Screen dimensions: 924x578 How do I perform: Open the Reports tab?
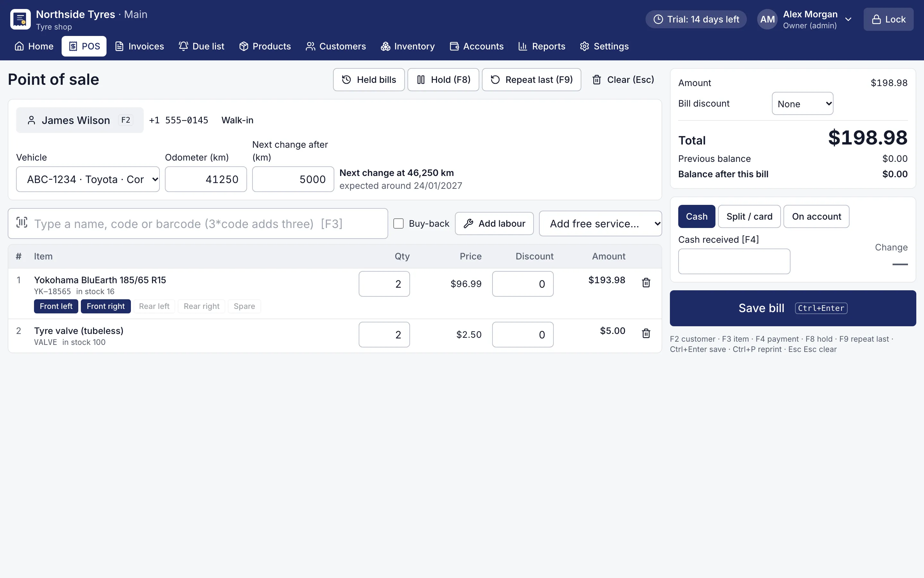(542, 46)
